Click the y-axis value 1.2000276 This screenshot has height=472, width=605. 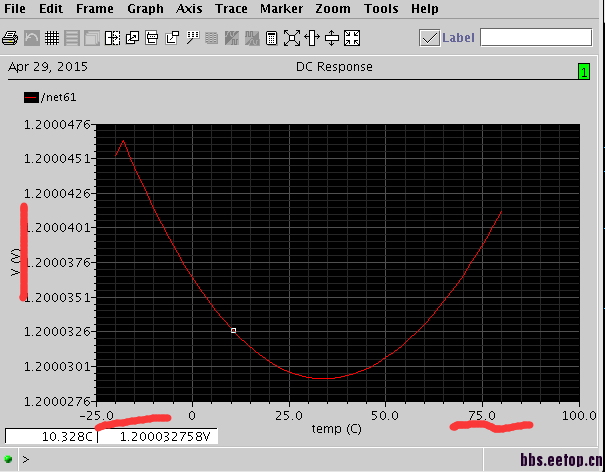click(x=57, y=401)
